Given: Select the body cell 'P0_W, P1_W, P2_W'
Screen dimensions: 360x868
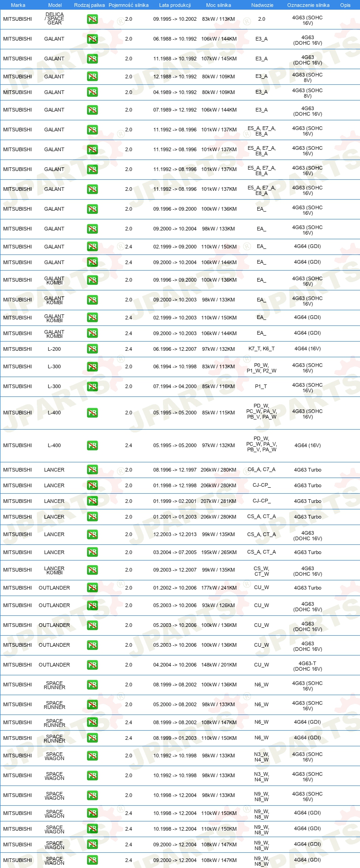Looking at the screenshot, I should (261, 368).
